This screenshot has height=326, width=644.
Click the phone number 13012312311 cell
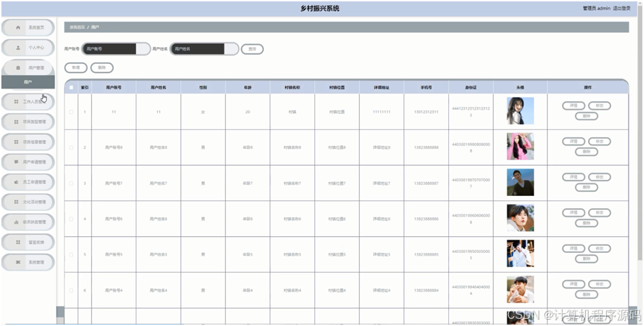tap(426, 112)
